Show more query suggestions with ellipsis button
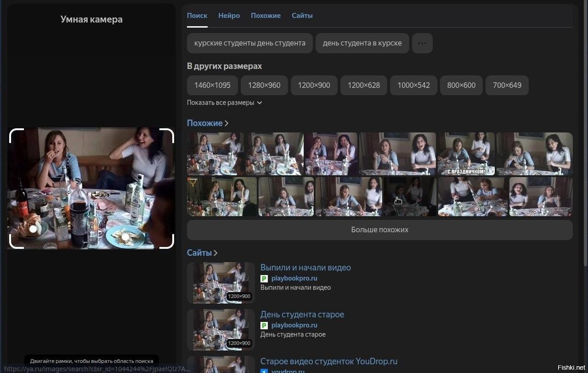 coord(422,43)
